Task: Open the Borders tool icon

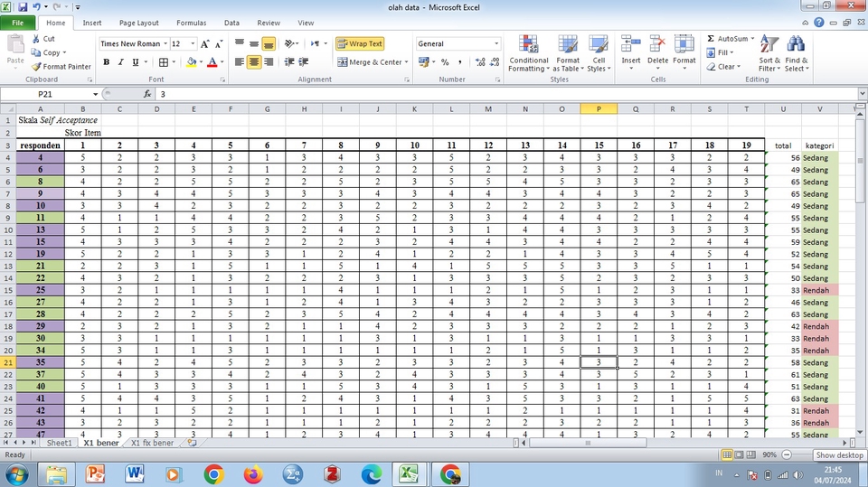Action: coord(164,62)
